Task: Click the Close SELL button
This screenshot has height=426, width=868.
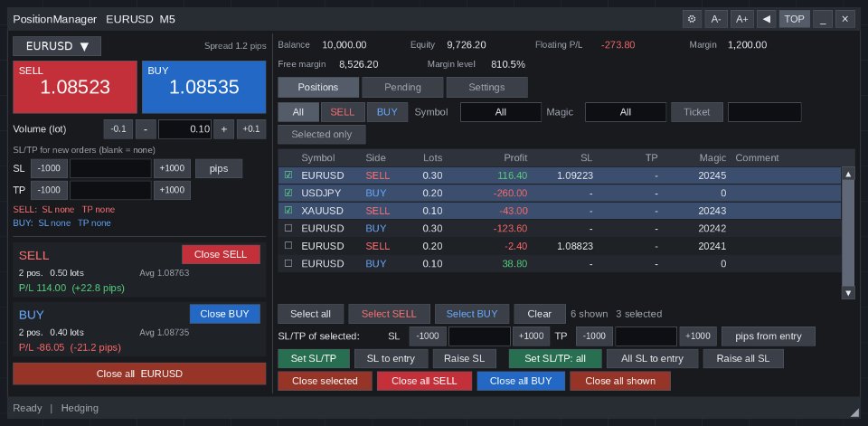Action: [221, 254]
